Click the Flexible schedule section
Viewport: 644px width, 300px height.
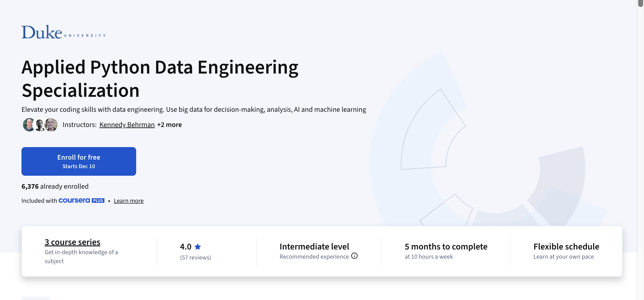pos(566,247)
